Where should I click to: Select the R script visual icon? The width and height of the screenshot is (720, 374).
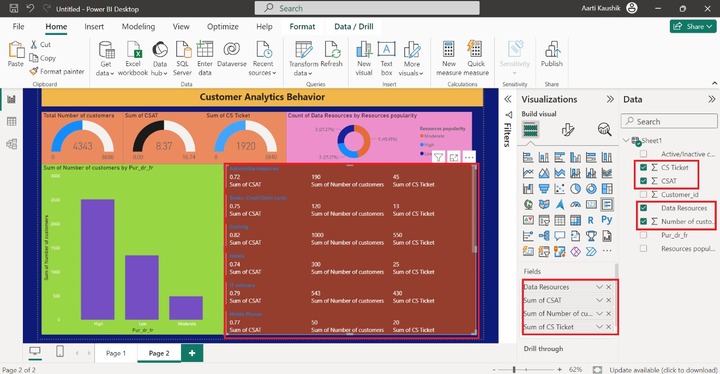tap(591, 220)
